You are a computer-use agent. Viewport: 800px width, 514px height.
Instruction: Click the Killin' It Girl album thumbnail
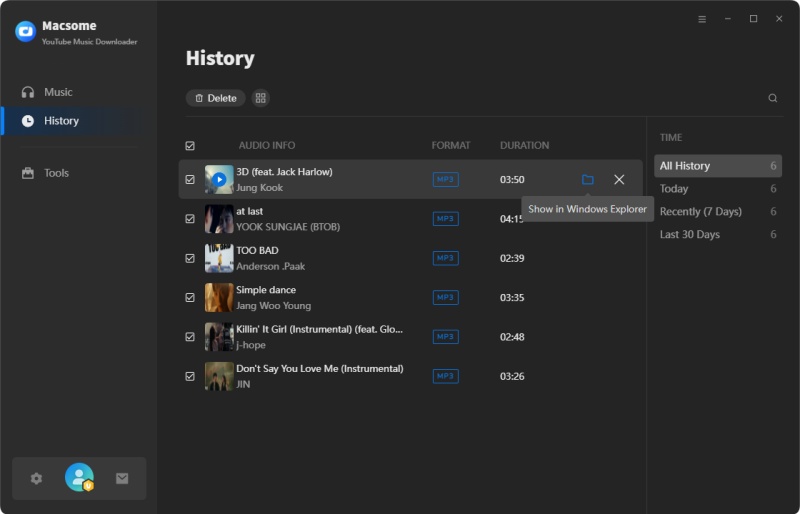(x=219, y=337)
